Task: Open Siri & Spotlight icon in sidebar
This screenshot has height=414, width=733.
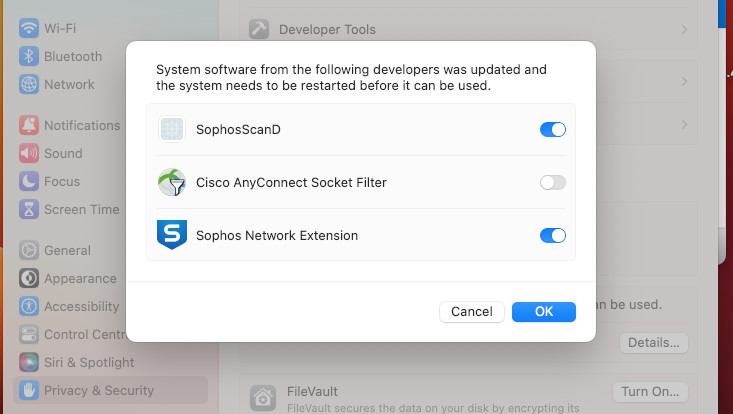Action: [x=29, y=363]
